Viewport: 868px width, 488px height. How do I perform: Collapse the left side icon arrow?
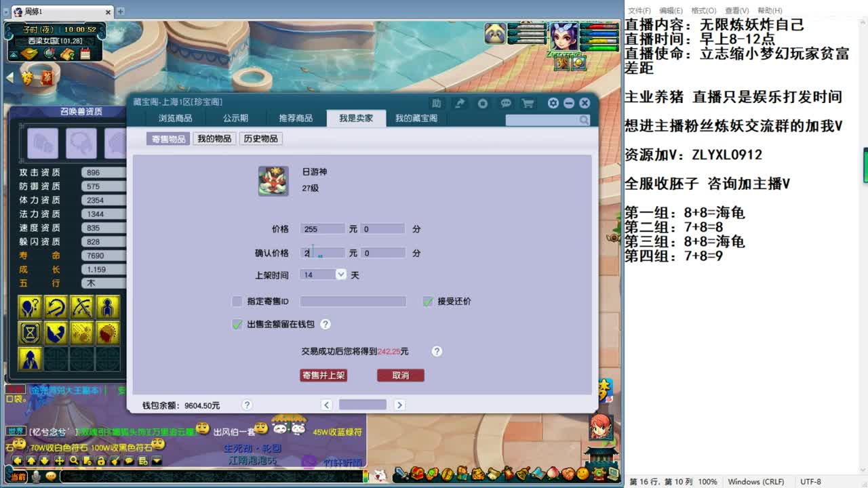[x=9, y=78]
